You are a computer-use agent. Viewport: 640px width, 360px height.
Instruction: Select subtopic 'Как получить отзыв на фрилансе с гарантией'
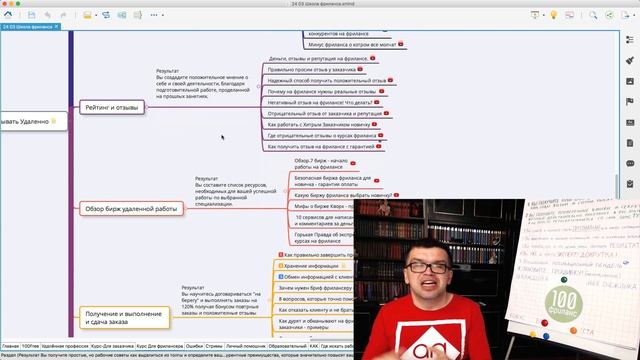tap(321, 147)
